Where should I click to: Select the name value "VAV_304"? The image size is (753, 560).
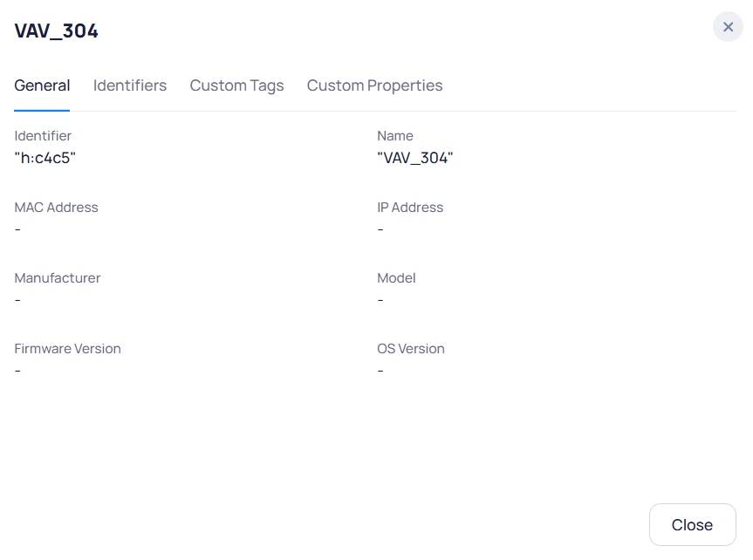pyautogui.click(x=415, y=158)
